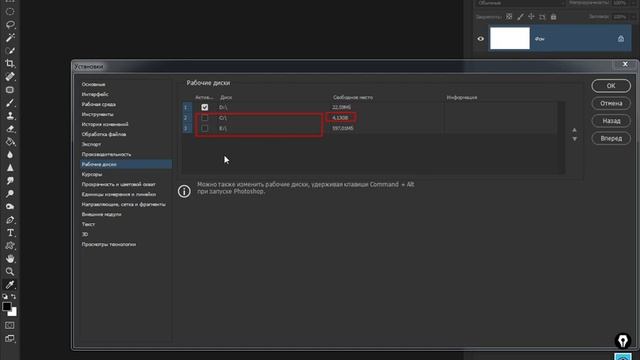Select the Pen tool

click(10, 220)
